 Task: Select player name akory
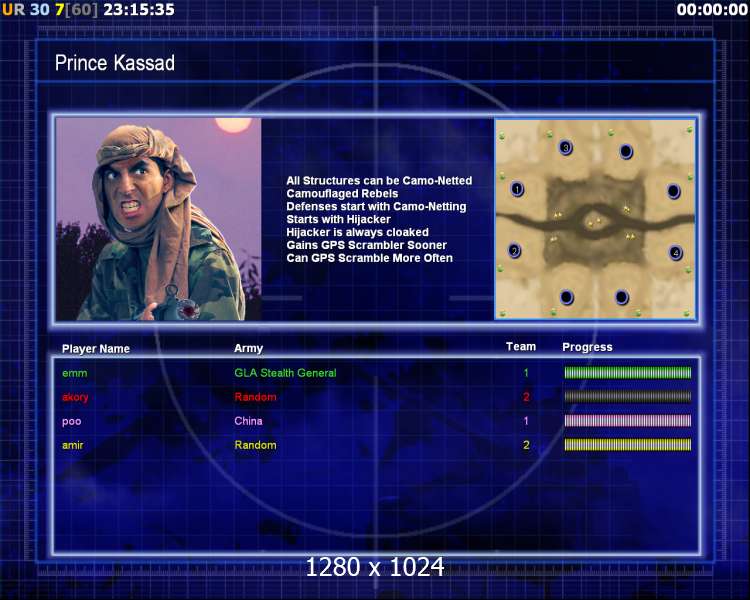click(75, 398)
